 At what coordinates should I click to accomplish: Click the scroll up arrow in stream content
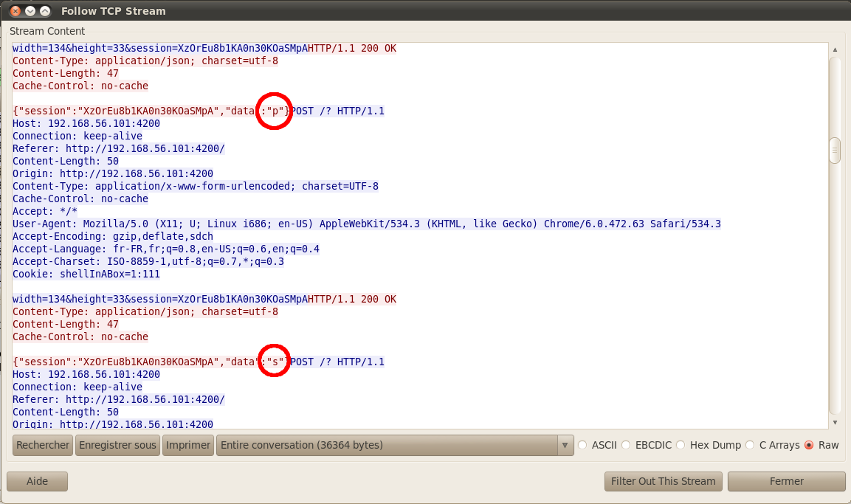835,50
